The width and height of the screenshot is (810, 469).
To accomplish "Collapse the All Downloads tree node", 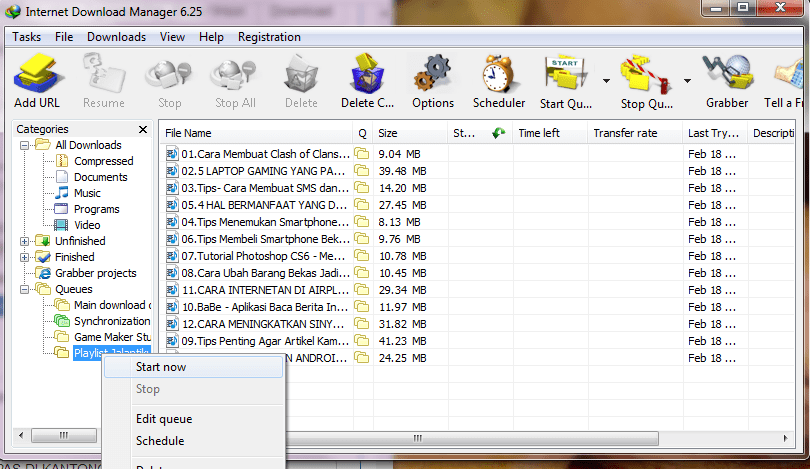I will [24, 146].
